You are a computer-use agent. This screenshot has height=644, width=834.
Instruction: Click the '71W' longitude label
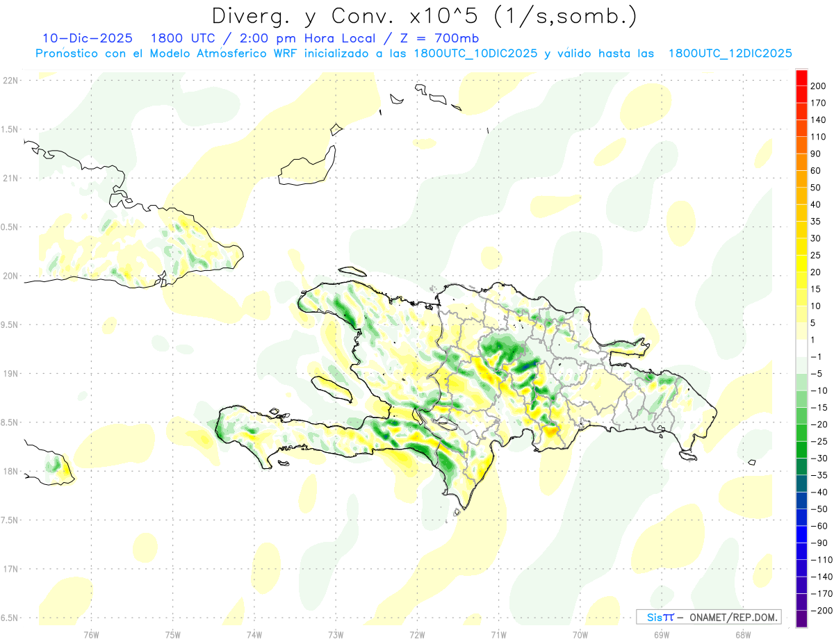[x=498, y=635]
